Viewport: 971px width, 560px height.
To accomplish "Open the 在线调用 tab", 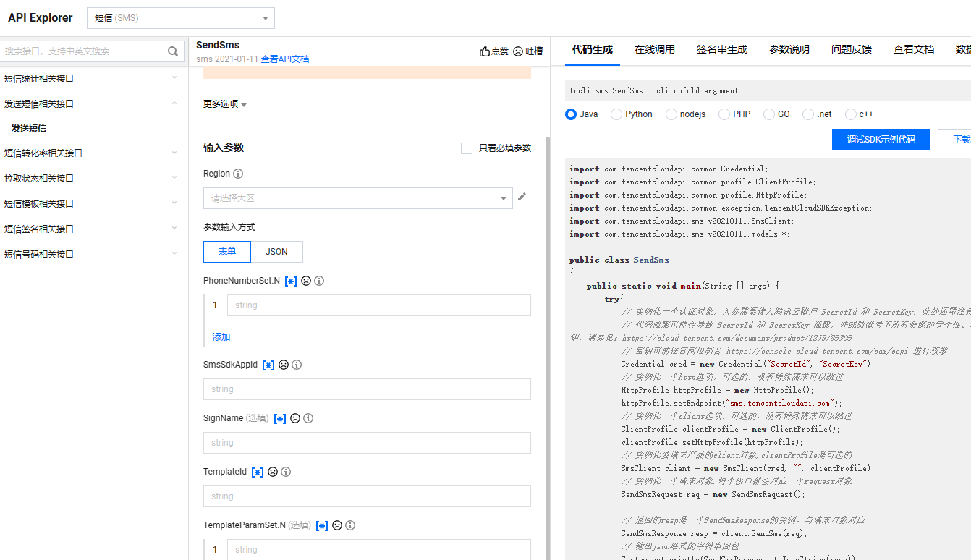I will (x=655, y=50).
